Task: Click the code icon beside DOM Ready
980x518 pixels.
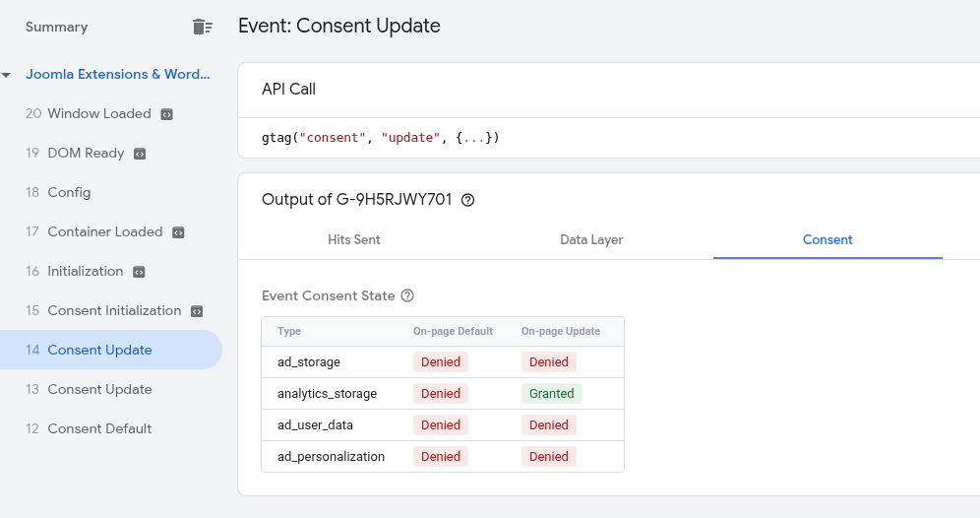Action: [x=140, y=154]
